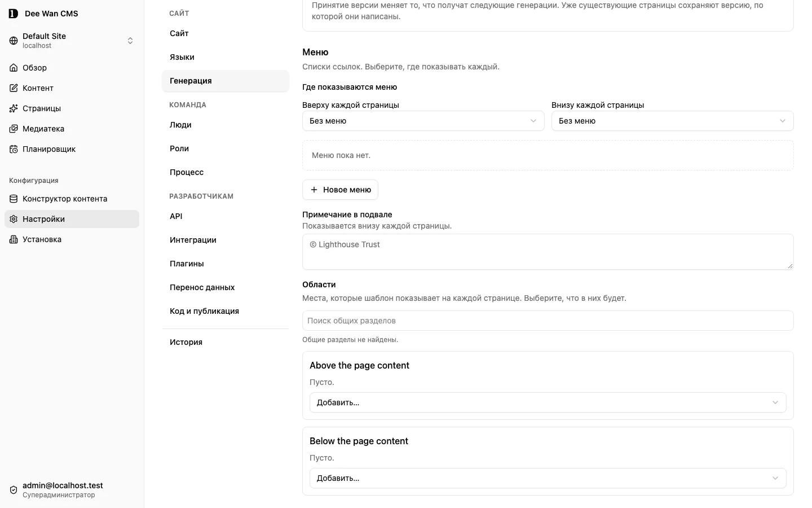Click the Медиатека gallery icon
The image size is (812, 508).
click(14, 129)
